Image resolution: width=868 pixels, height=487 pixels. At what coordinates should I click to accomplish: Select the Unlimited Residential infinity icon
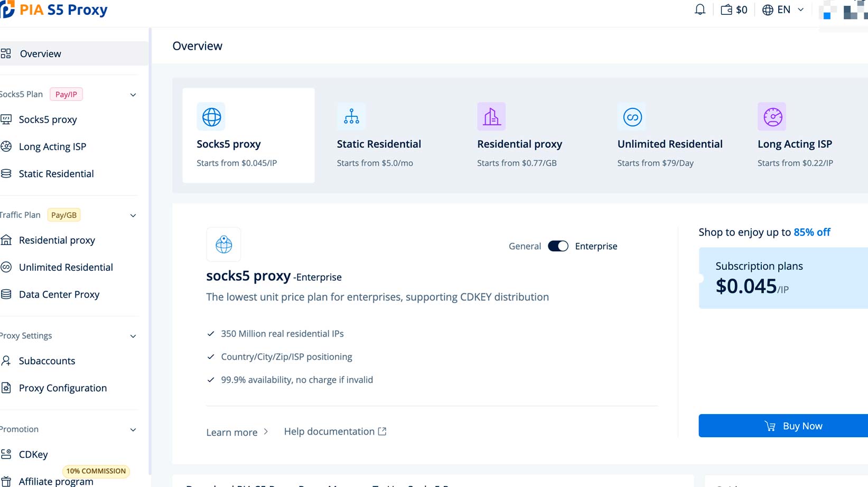point(632,117)
